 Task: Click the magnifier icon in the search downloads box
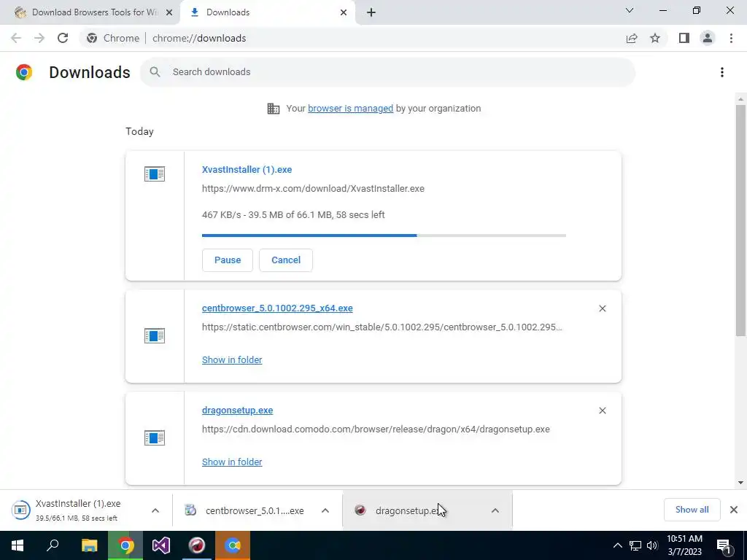click(155, 72)
